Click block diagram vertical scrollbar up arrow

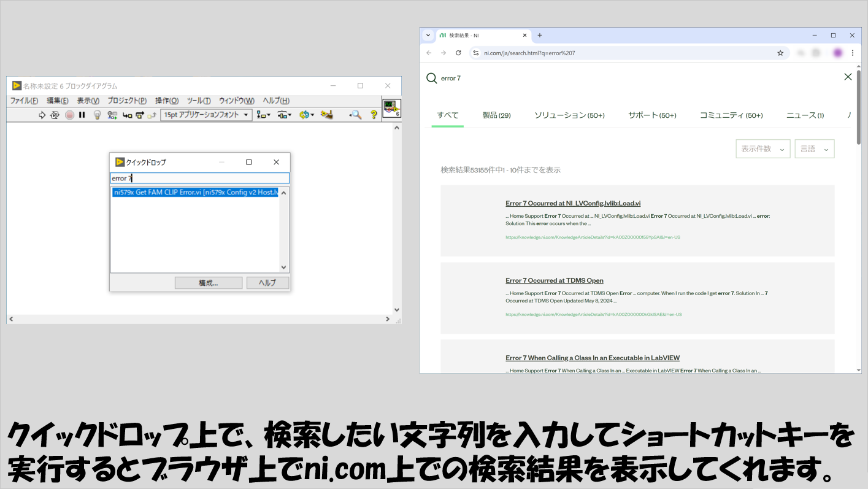tap(396, 128)
